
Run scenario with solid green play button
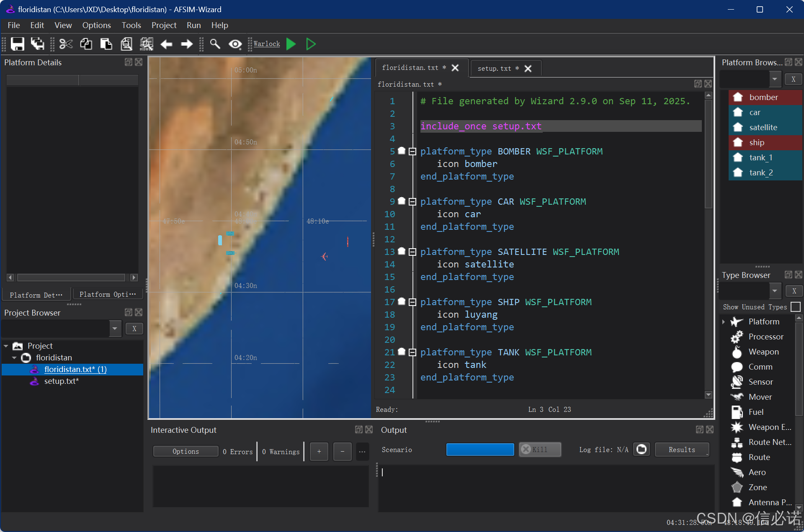coord(291,44)
